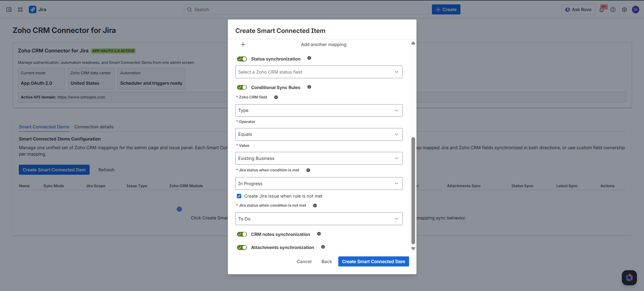The height and width of the screenshot is (291, 644).
Task: Click the search magnifier icon
Action: (190, 9)
